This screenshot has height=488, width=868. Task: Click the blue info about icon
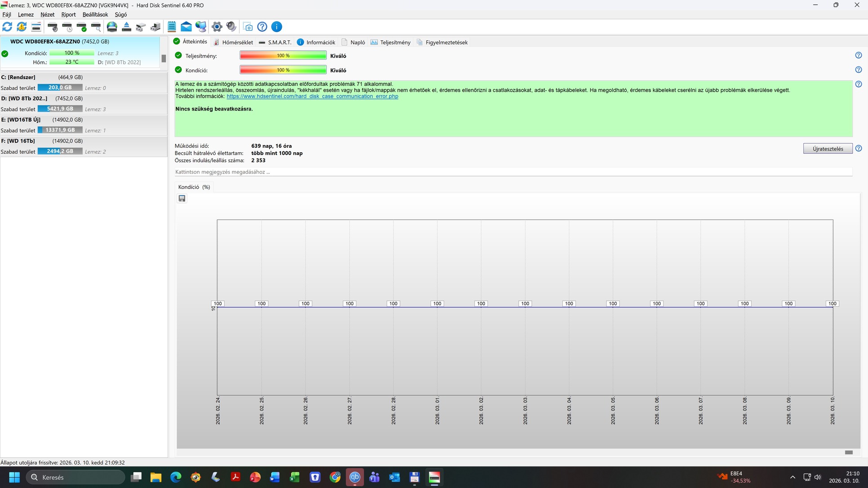click(x=276, y=27)
